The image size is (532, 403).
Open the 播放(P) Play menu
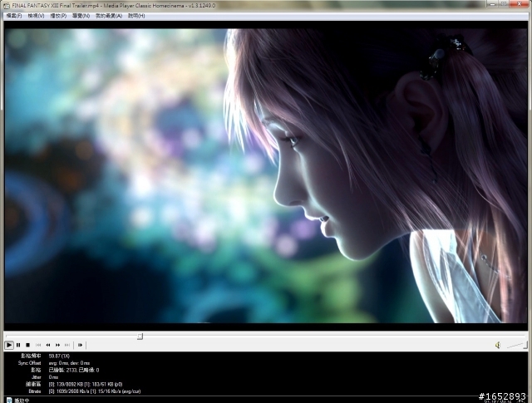click(58, 16)
